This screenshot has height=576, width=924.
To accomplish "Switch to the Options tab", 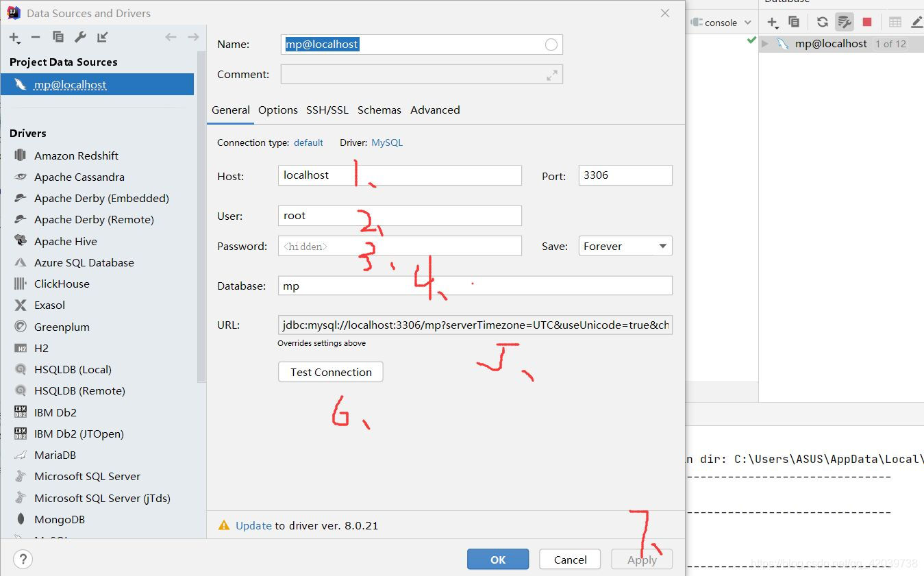I will 278,110.
